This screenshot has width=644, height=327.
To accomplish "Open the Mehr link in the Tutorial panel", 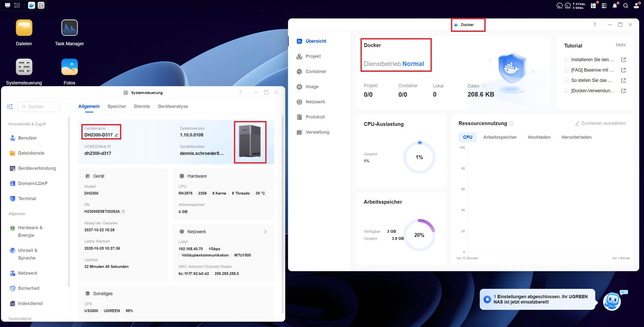I will (621, 45).
